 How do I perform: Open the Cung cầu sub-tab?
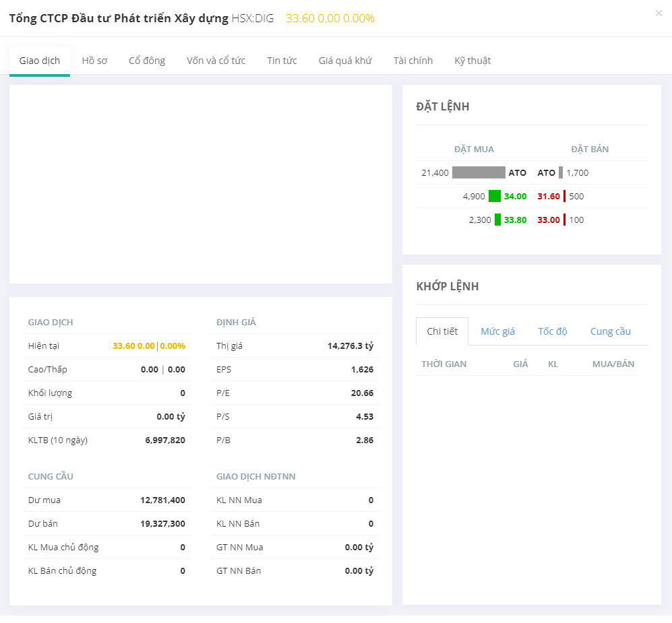coord(611,331)
